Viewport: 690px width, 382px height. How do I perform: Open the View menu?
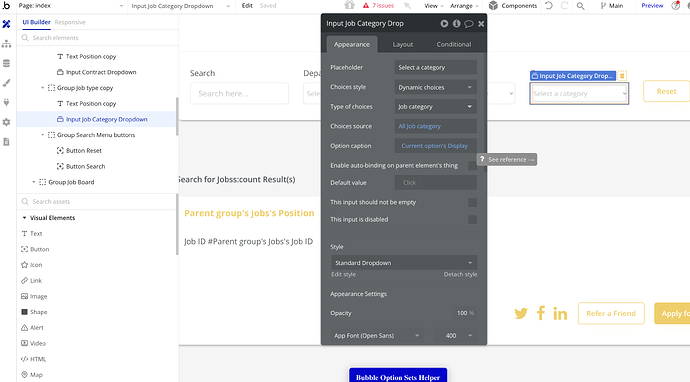click(433, 6)
